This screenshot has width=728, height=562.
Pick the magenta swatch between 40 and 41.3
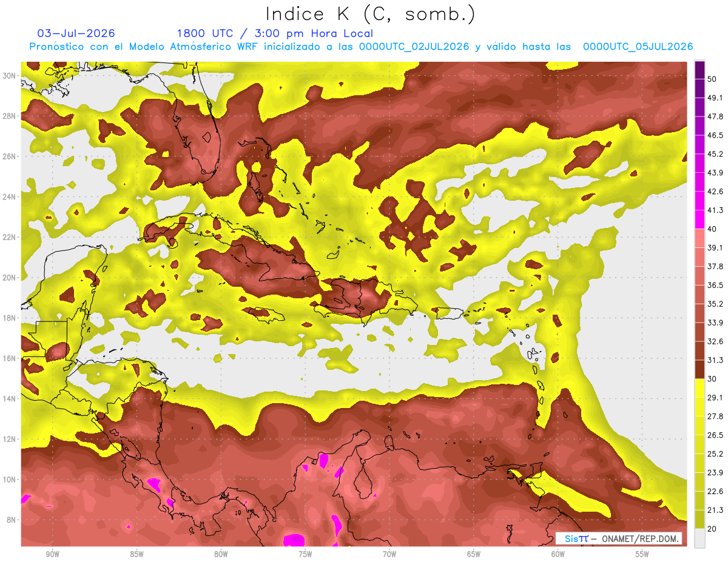699,219
